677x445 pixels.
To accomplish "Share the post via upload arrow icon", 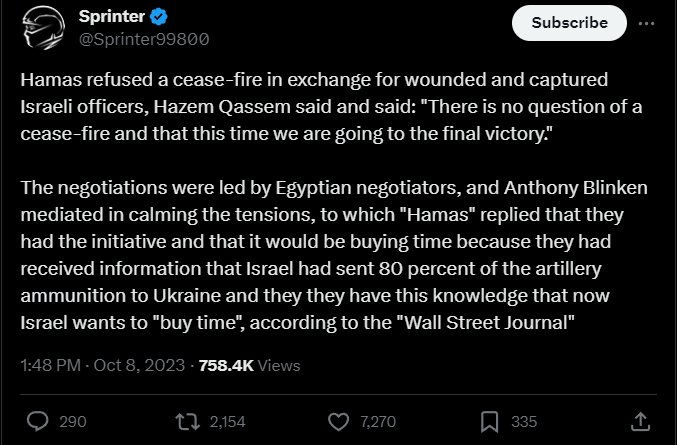I will pos(640,421).
